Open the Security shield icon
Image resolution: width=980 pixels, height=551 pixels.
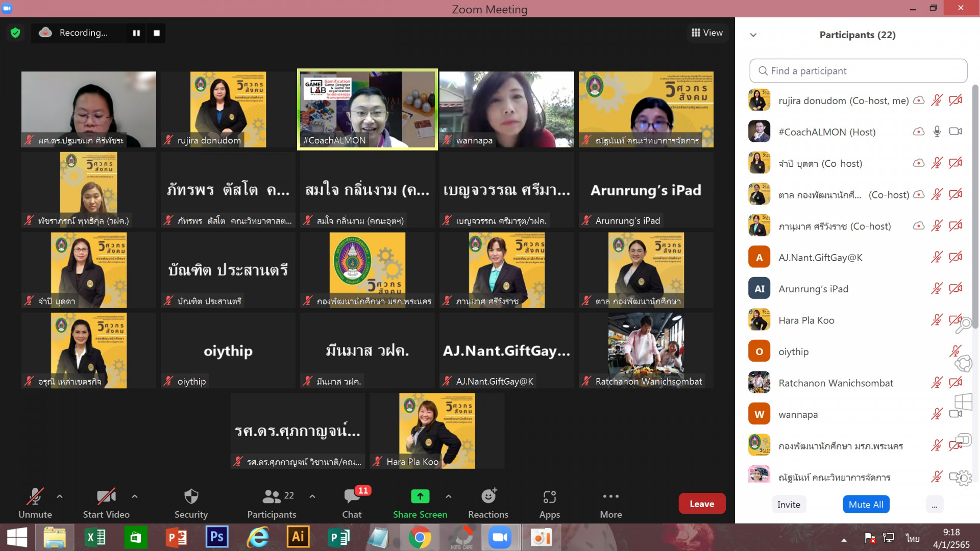[191, 496]
